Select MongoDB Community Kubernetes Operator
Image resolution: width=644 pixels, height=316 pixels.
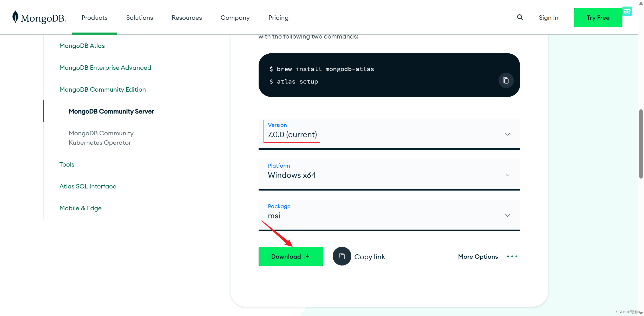coord(101,138)
